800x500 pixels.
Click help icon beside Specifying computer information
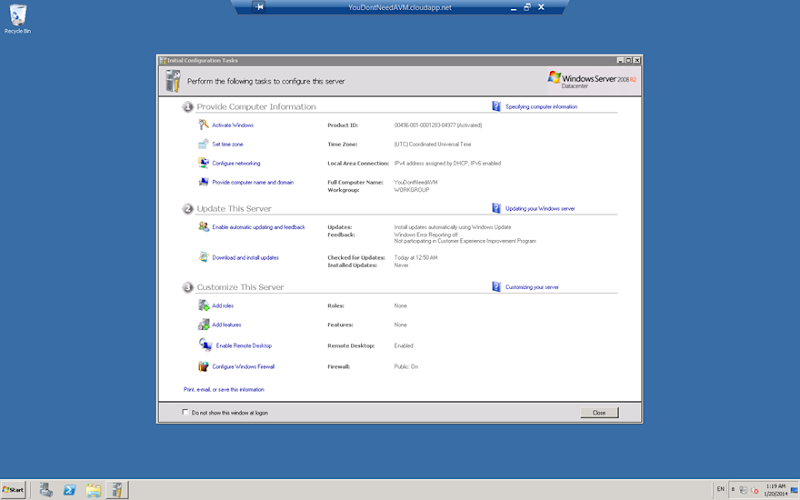click(x=496, y=106)
